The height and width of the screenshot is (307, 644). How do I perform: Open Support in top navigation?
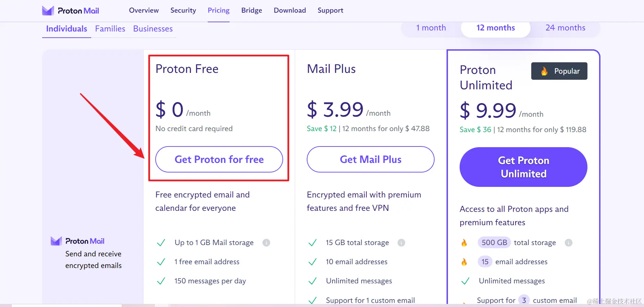click(330, 10)
